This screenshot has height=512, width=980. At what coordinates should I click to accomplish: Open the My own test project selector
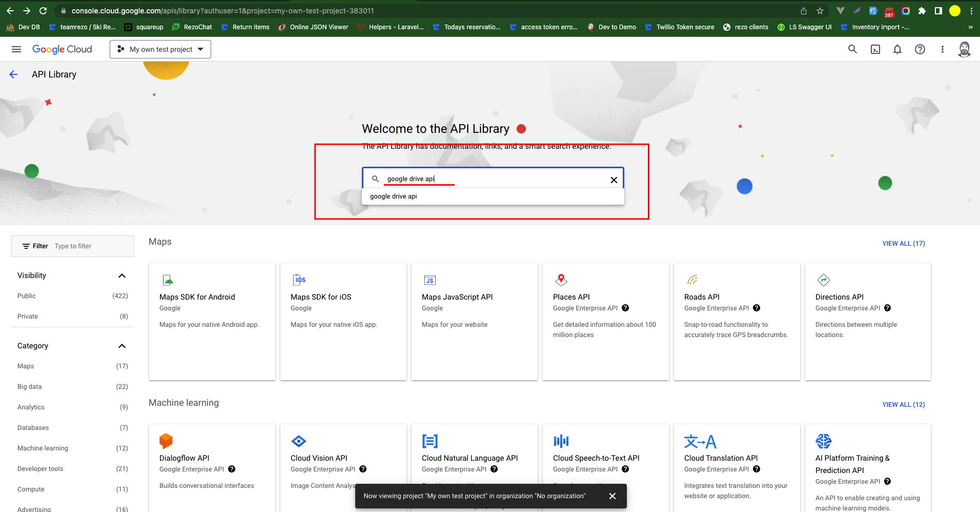(160, 49)
